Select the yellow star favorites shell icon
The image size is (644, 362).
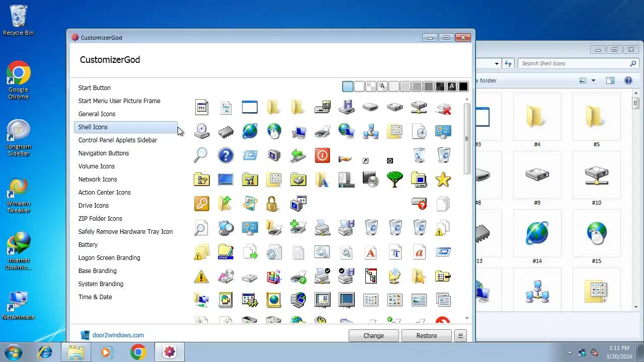[x=443, y=179]
